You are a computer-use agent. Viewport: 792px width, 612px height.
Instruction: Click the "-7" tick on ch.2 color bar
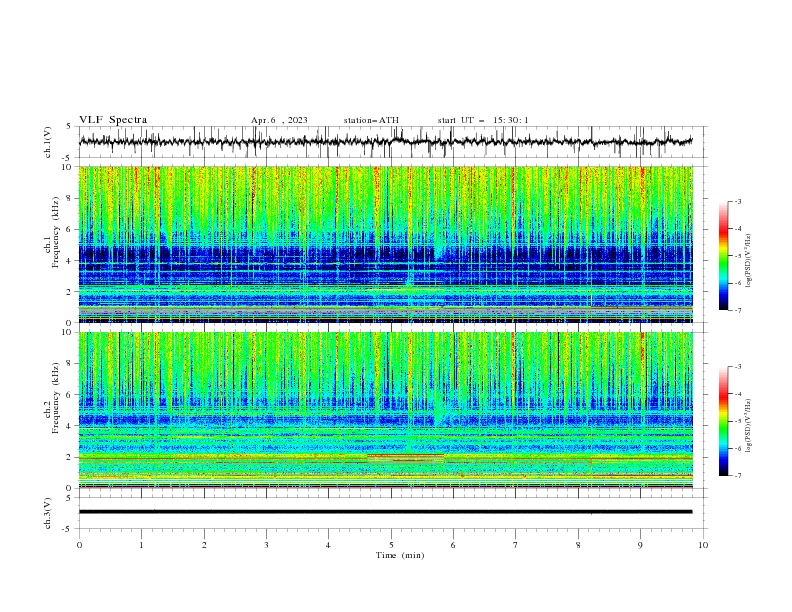point(737,476)
